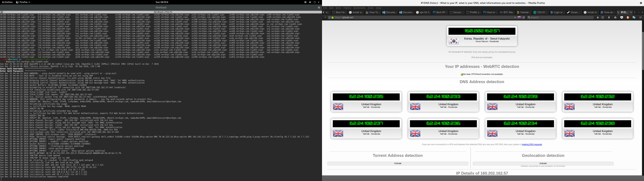644x181 pixels.
Task: Open the Activities overview
Action: pos(7,2)
